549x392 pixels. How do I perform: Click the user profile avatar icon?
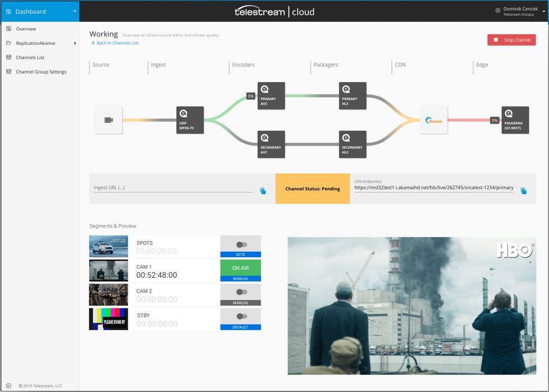(x=497, y=11)
